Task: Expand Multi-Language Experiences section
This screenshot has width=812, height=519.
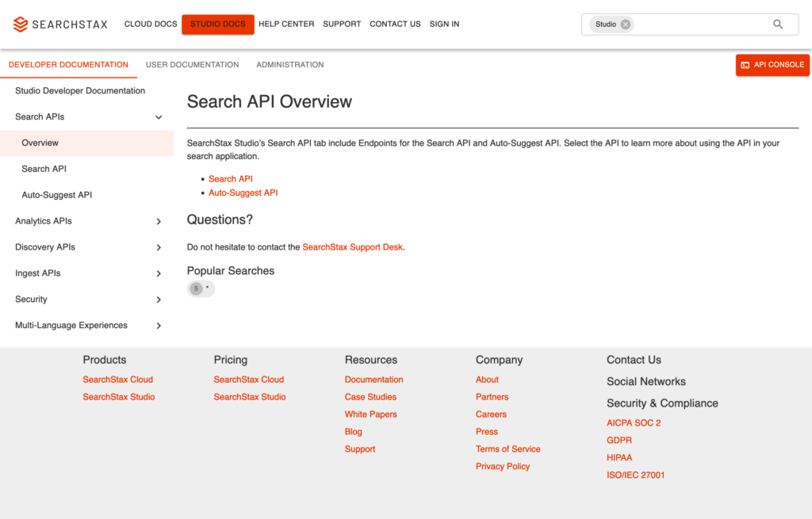Action: tap(159, 326)
